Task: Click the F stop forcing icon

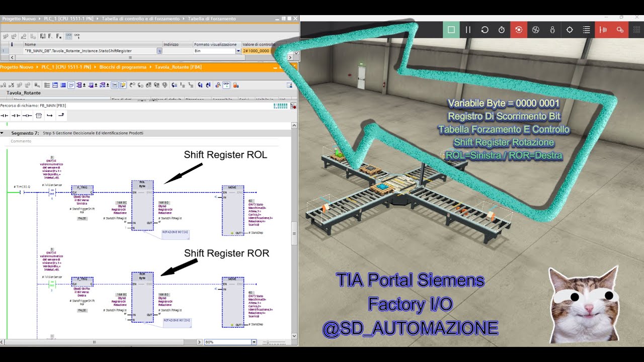Action: (58, 36)
